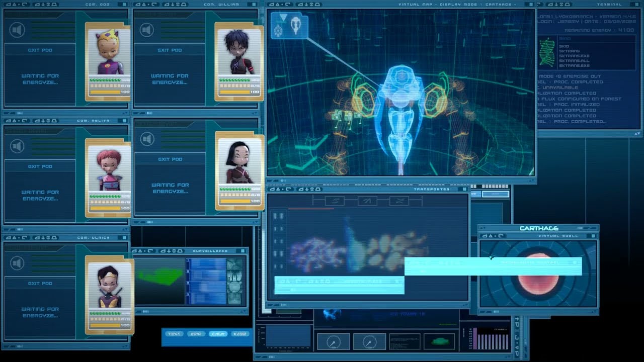The width and height of the screenshot is (644, 362).
Task: Select the small hub icon in Virtual Map overlay
Action: pos(278,31)
